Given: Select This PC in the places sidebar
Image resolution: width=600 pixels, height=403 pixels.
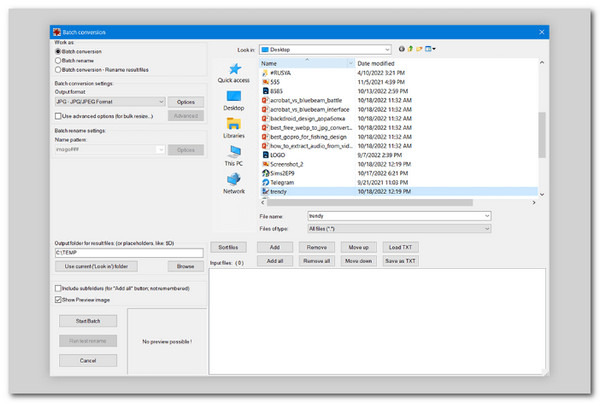Looking at the screenshot, I should click(233, 155).
